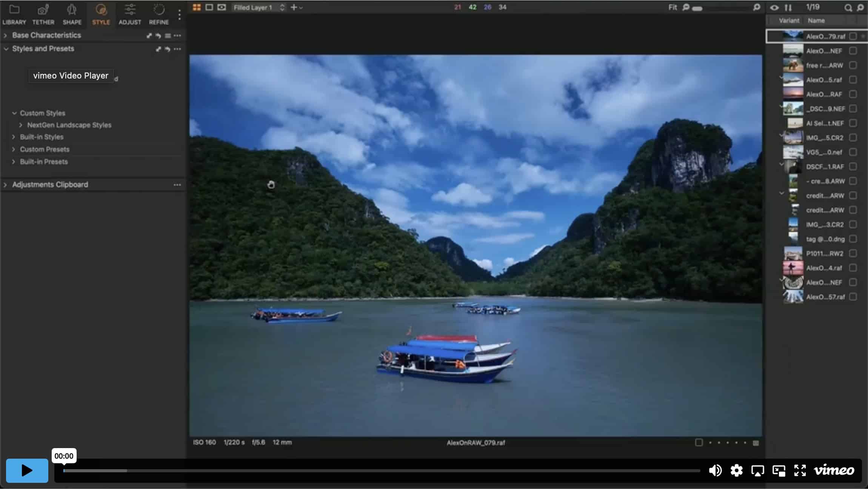Open Styles and Presets three-dot menu
This screenshot has width=868, height=490.
pos(177,49)
